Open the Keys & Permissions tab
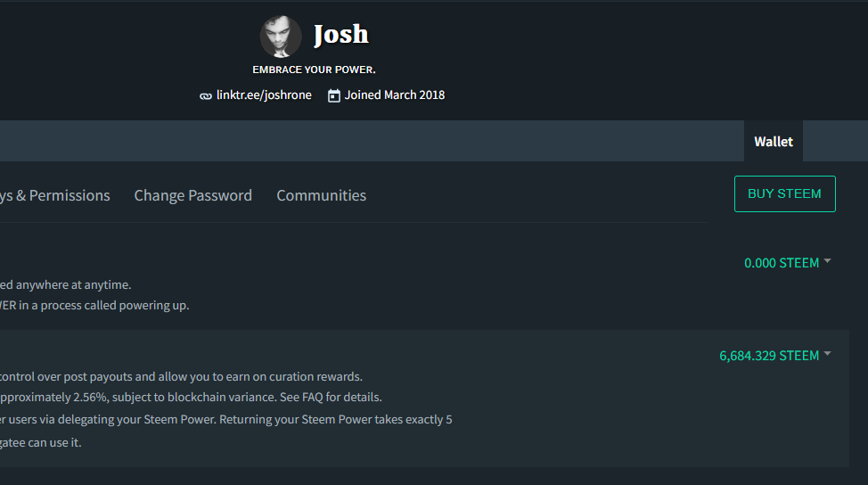Screen dimensions: 868x485 click(x=55, y=195)
